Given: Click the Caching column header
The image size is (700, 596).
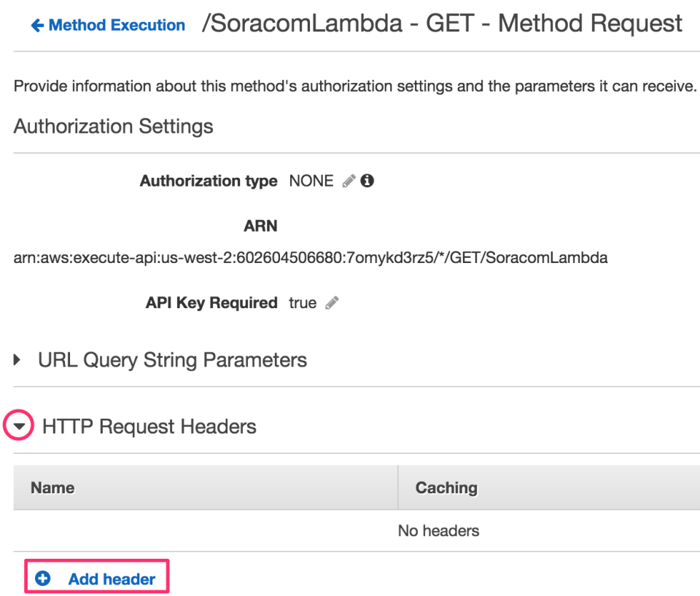Looking at the screenshot, I should 446,487.
